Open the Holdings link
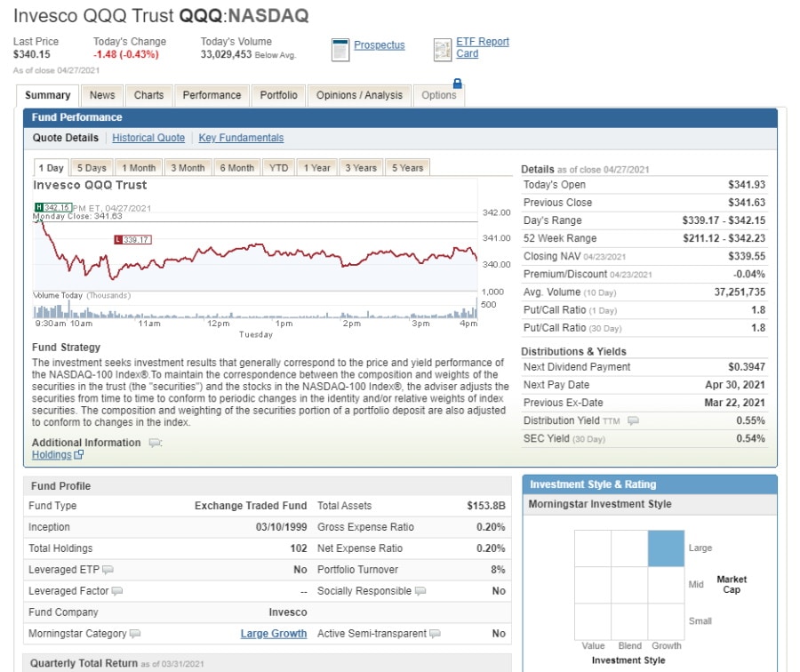The width and height of the screenshot is (800, 672). [52, 454]
